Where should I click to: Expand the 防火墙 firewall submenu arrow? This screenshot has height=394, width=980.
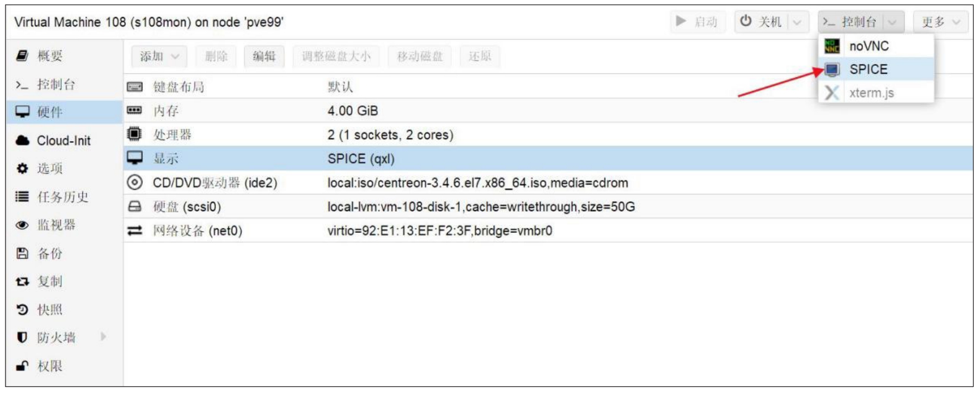104,337
